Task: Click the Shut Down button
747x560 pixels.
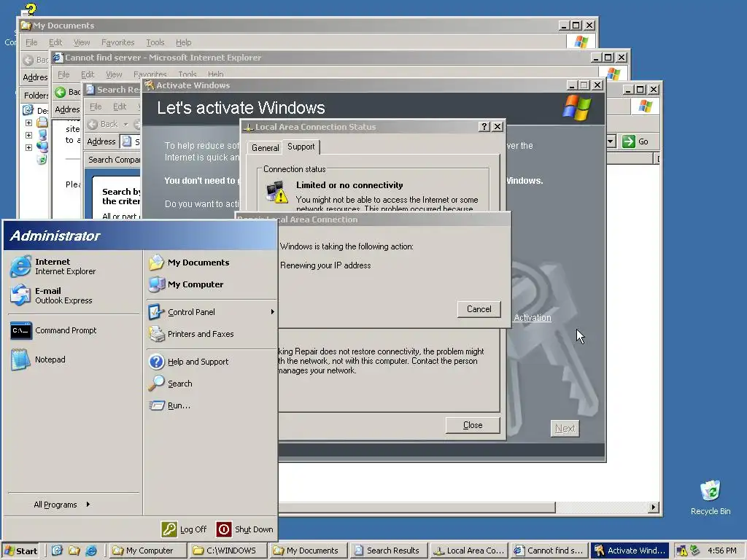Action: click(x=245, y=529)
